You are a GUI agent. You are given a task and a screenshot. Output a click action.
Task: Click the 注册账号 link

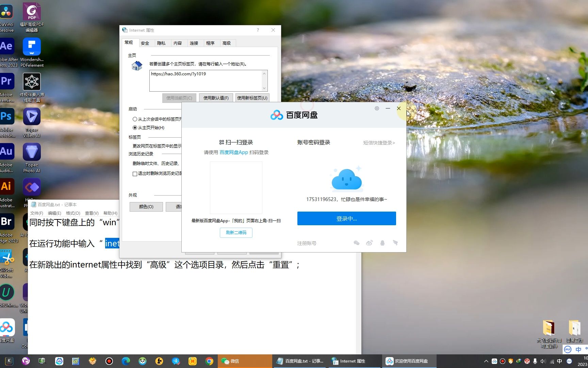307,243
